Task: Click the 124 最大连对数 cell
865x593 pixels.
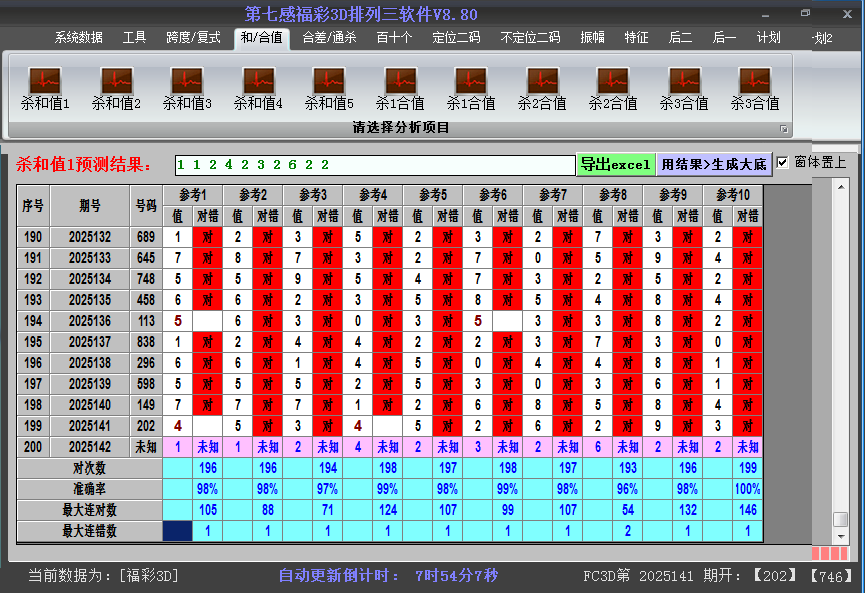Action: (388, 510)
